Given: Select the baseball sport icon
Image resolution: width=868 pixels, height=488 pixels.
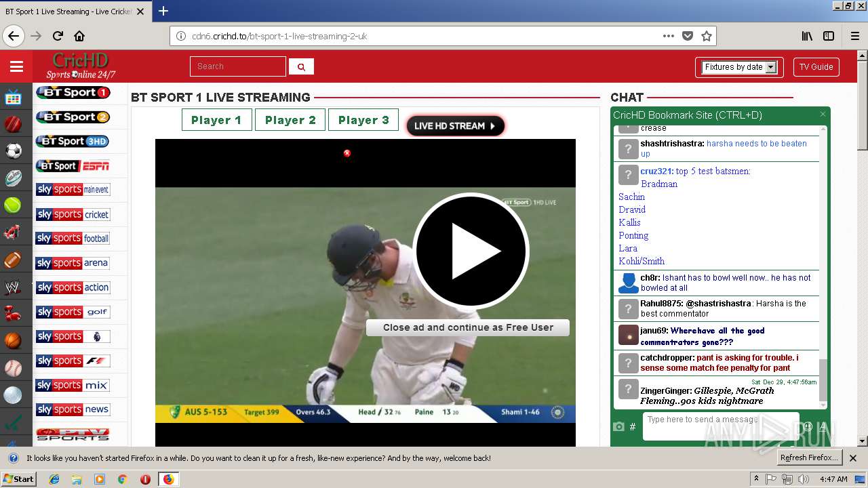Looking at the screenshot, I should click(13, 368).
